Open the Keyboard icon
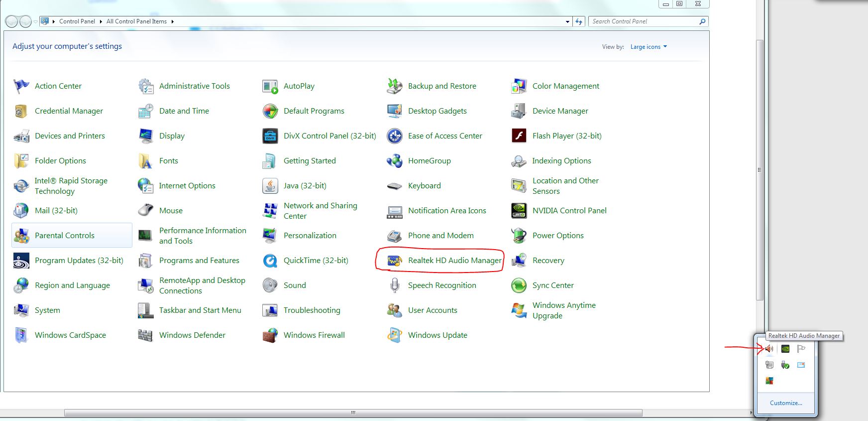Screen dimensions: 868x421 coord(394,186)
